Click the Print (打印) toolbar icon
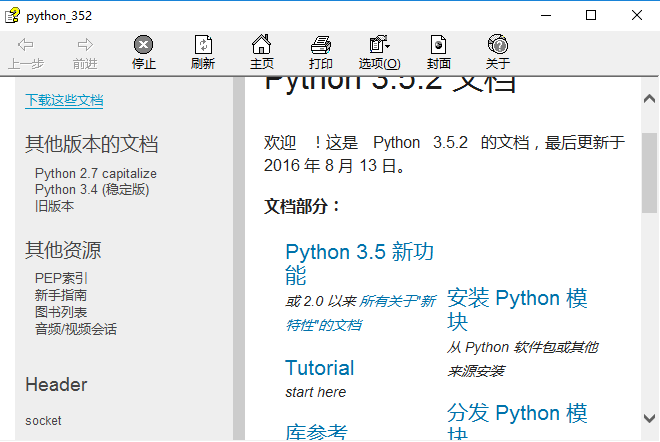 coord(321,45)
